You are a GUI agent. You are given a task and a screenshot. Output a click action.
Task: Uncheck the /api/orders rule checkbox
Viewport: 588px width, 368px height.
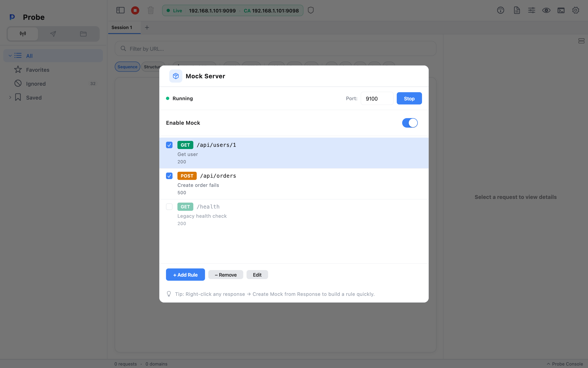pos(169,176)
